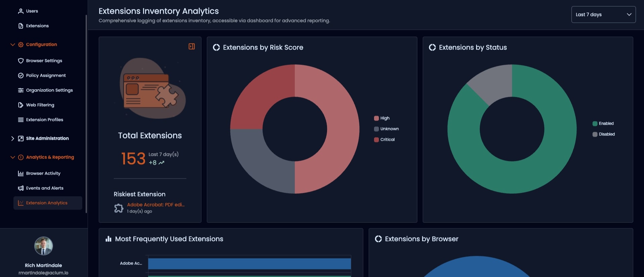Viewport: 644px width, 277px height.
Task: Collapse the Analytics & Reporting chevron
Action: click(13, 157)
